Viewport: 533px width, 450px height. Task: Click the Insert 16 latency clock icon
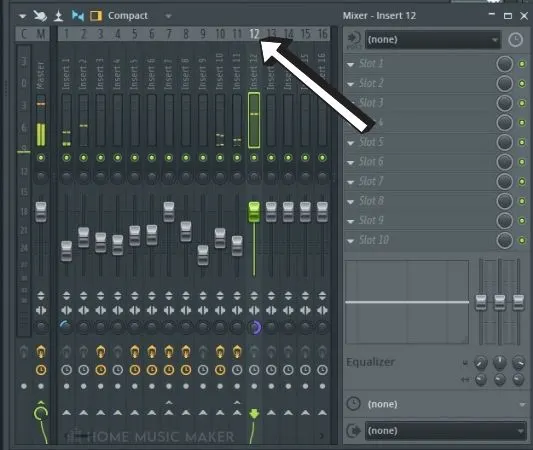(x=322, y=370)
